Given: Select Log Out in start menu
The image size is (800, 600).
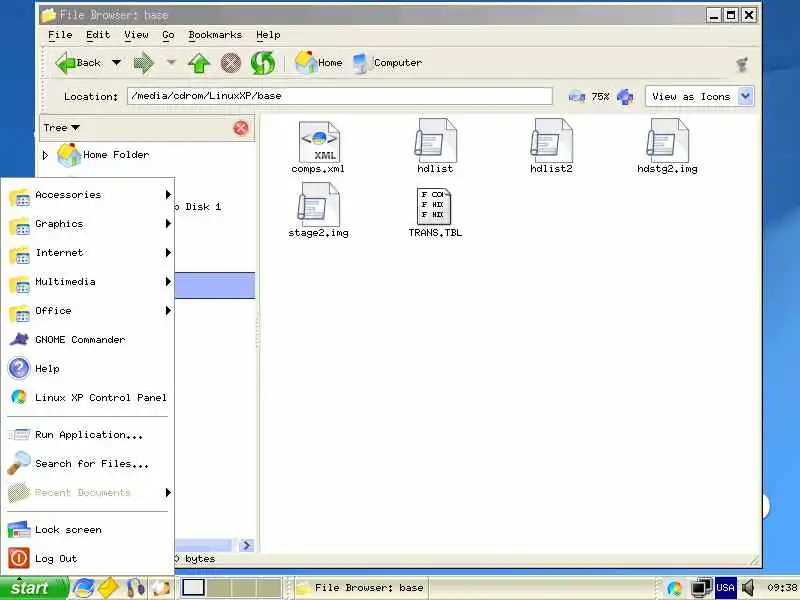Looking at the screenshot, I should point(90,559).
